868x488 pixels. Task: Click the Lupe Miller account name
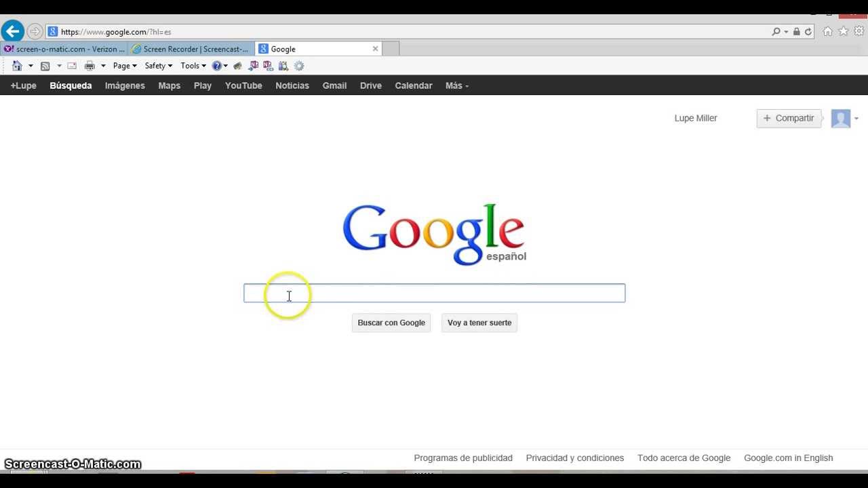[x=696, y=118]
